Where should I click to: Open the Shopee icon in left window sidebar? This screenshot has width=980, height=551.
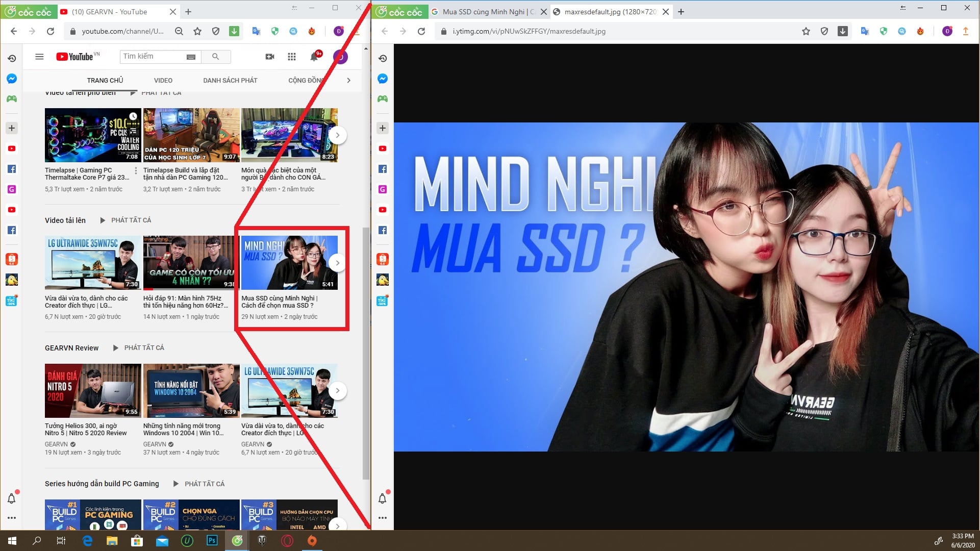12,259
